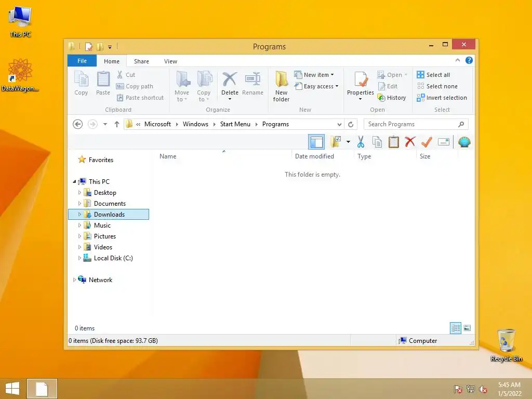532x399 pixels.
Task: Open Windows Start button on taskbar
Action: click(12, 389)
